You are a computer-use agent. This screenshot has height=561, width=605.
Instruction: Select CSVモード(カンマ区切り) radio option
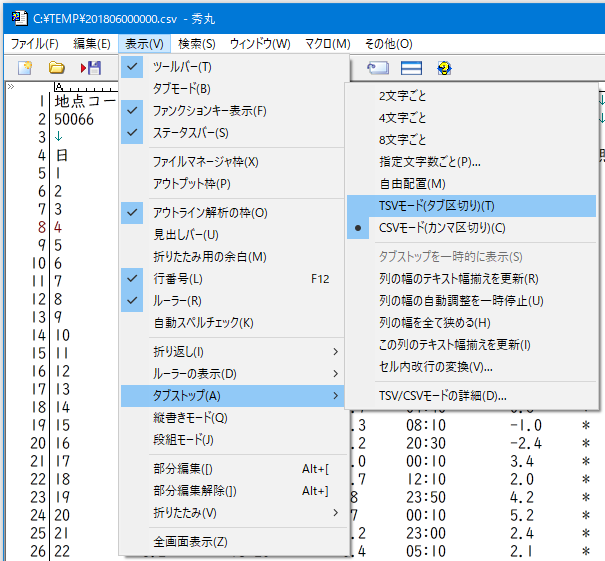(471, 228)
